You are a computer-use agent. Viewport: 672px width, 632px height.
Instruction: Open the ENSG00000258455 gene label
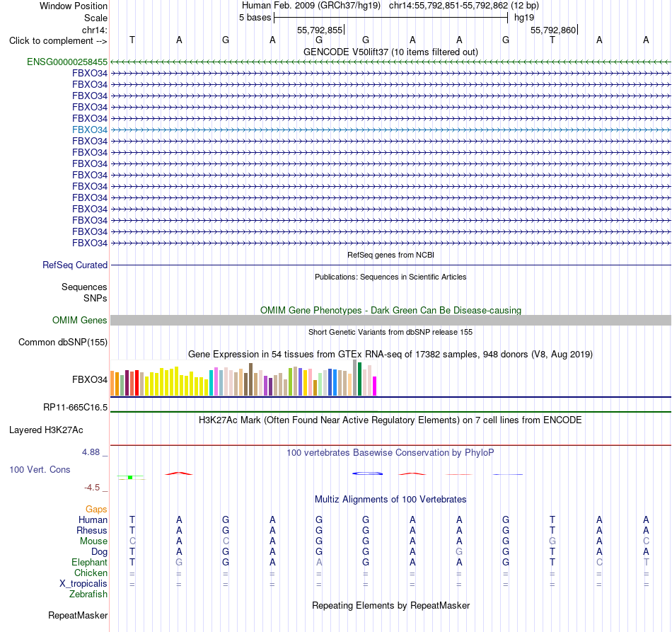click(67, 62)
